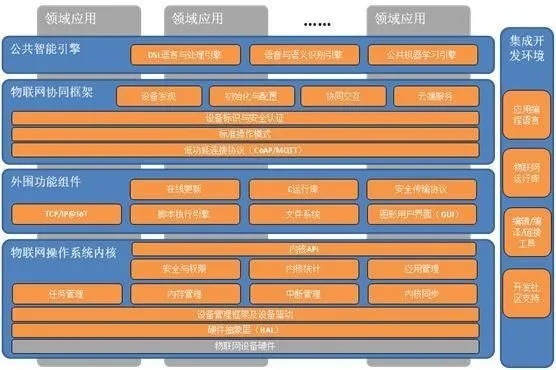Click the 集成开发环境 column title

click(x=527, y=48)
